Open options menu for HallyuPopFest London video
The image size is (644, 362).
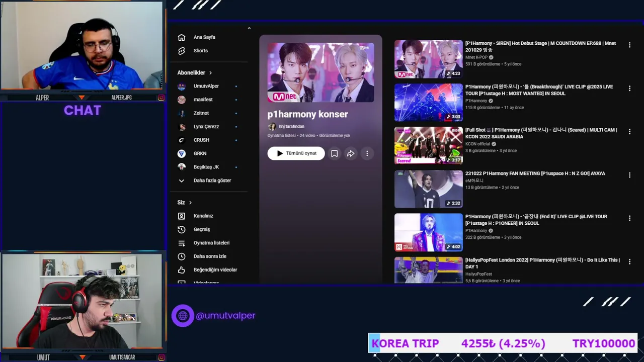pyautogui.click(x=629, y=261)
